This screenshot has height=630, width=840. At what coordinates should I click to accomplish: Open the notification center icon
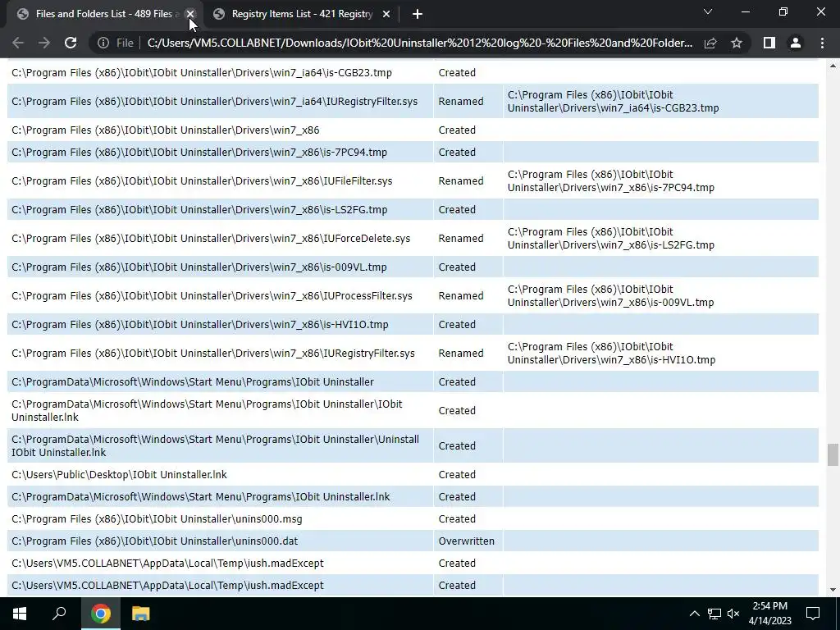pos(813,614)
